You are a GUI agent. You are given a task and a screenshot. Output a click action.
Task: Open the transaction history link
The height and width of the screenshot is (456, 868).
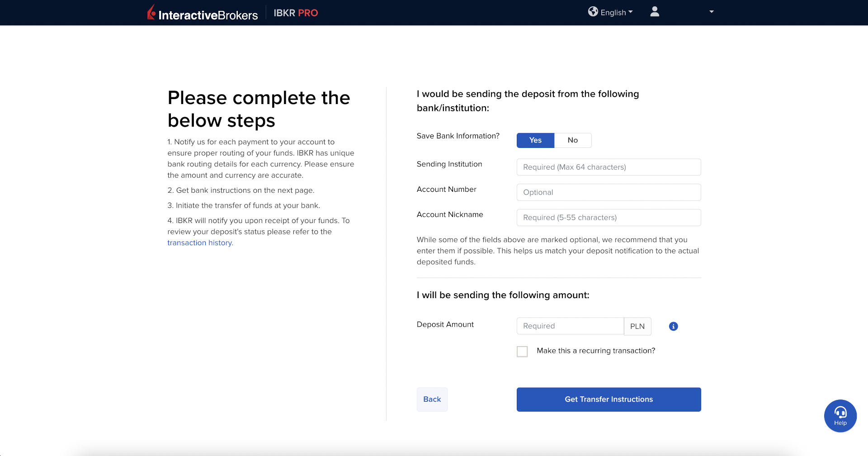(x=199, y=243)
